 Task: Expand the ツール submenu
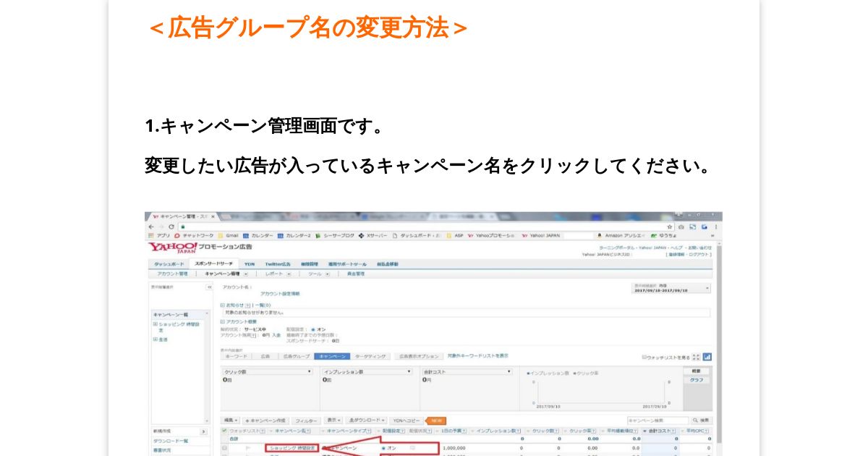pyautogui.click(x=327, y=274)
